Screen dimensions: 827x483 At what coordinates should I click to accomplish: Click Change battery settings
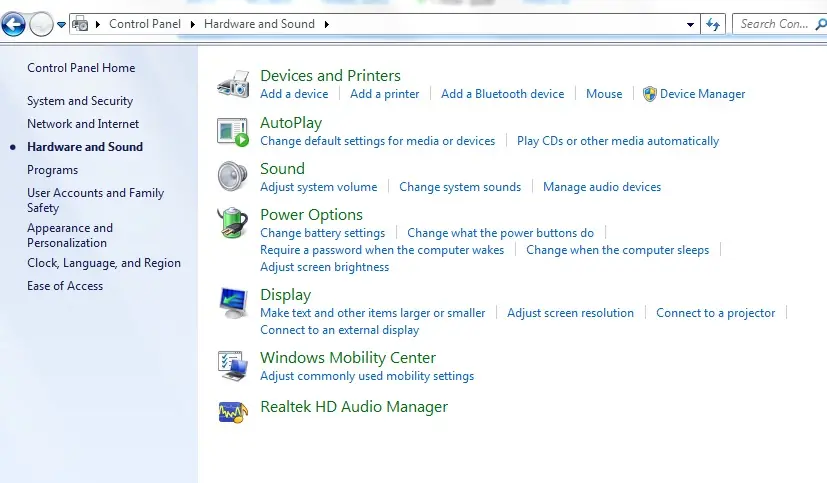(322, 233)
